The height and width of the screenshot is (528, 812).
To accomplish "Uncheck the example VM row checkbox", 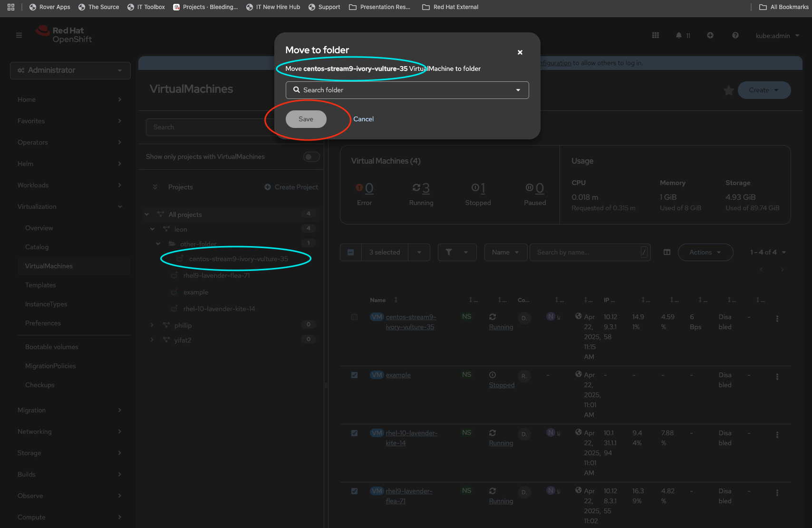I will coord(354,375).
